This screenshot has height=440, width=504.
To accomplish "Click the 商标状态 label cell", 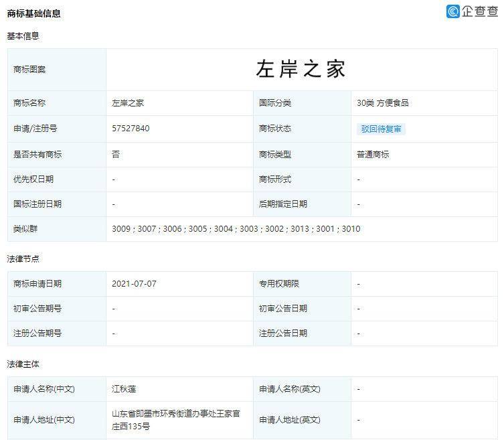I will click(302, 129).
